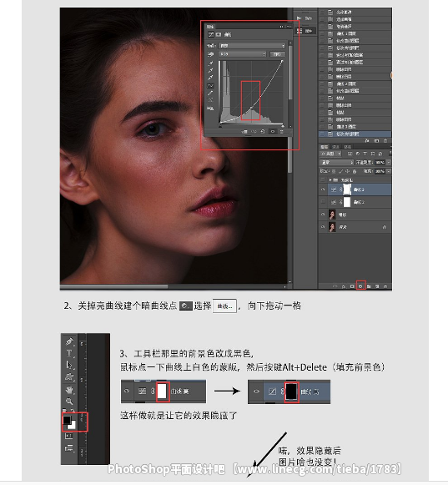This screenshot has width=448, height=485.
Task: Click the Quick Mask mode icon
Action: coord(68,436)
